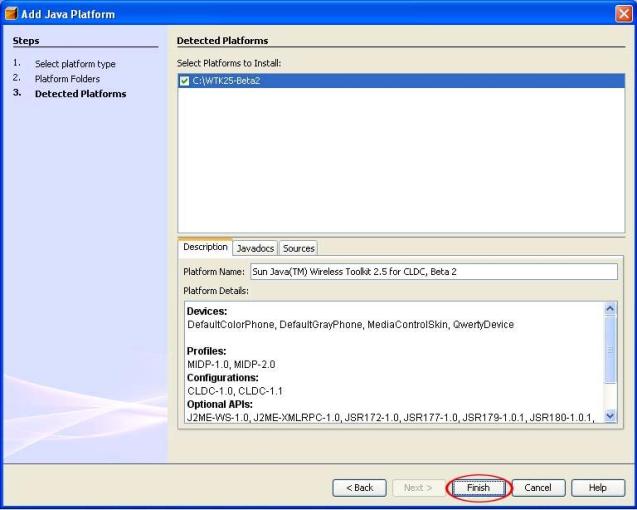
Task: Uncheck the C:\WTK25-Beta2 platform checkbox
Action: point(184,81)
